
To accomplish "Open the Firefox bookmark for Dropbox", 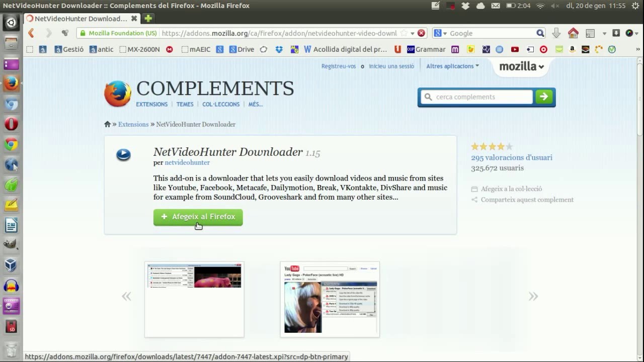I will click(279, 49).
